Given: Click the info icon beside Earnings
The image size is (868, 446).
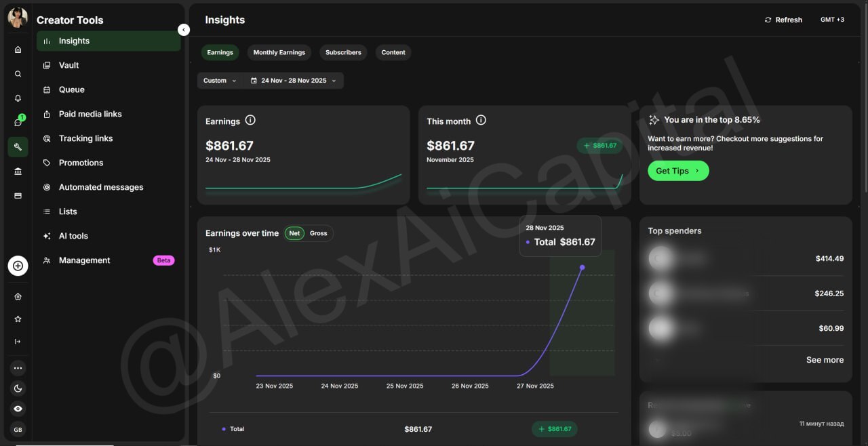Looking at the screenshot, I should pyautogui.click(x=250, y=121).
